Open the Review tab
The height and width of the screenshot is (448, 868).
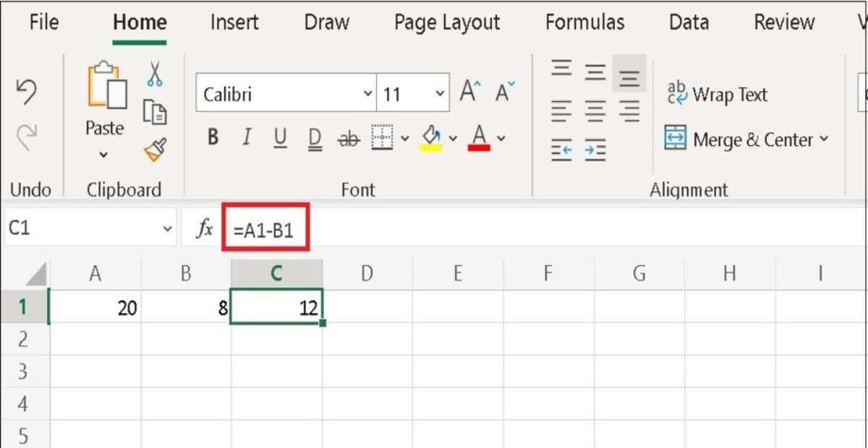(x=784, y=22)
